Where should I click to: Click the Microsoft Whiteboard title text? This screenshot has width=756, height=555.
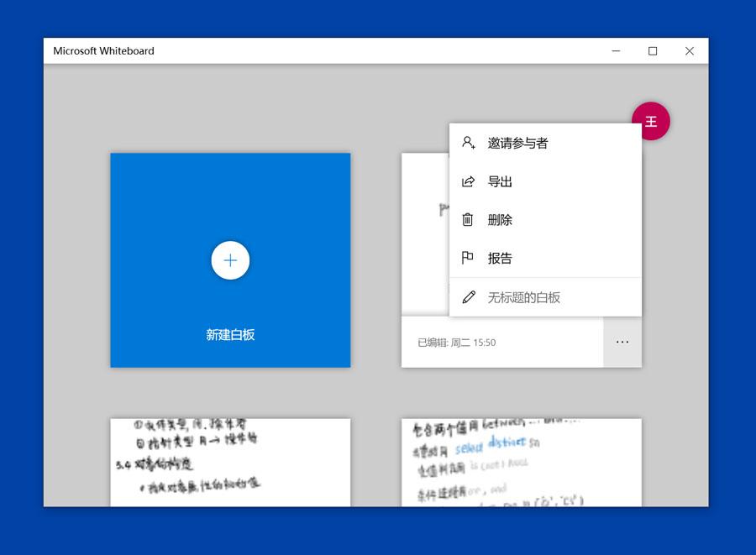pyautogui.click(x=103, y=51)
